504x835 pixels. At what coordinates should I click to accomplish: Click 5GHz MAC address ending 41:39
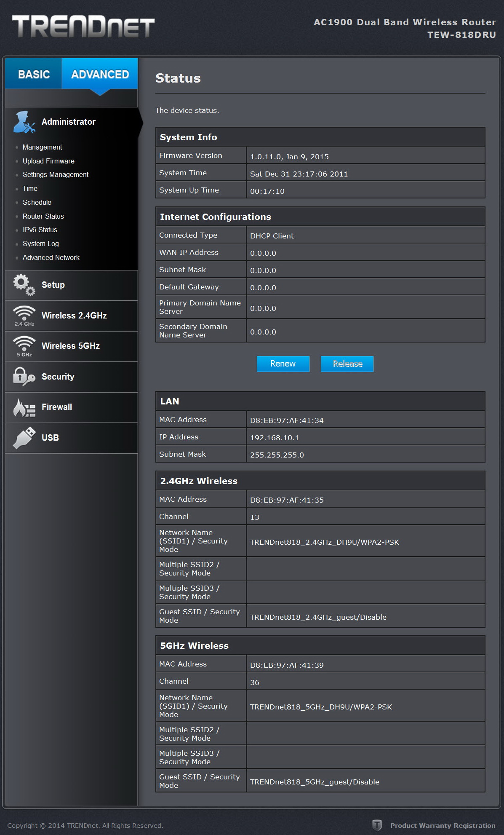point(287,665)
